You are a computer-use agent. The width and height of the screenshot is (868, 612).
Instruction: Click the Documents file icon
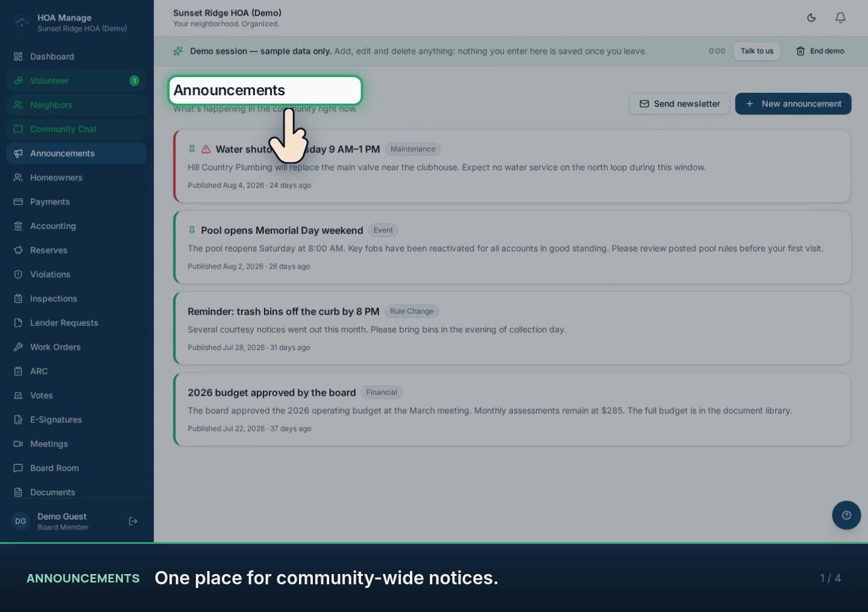18,492
